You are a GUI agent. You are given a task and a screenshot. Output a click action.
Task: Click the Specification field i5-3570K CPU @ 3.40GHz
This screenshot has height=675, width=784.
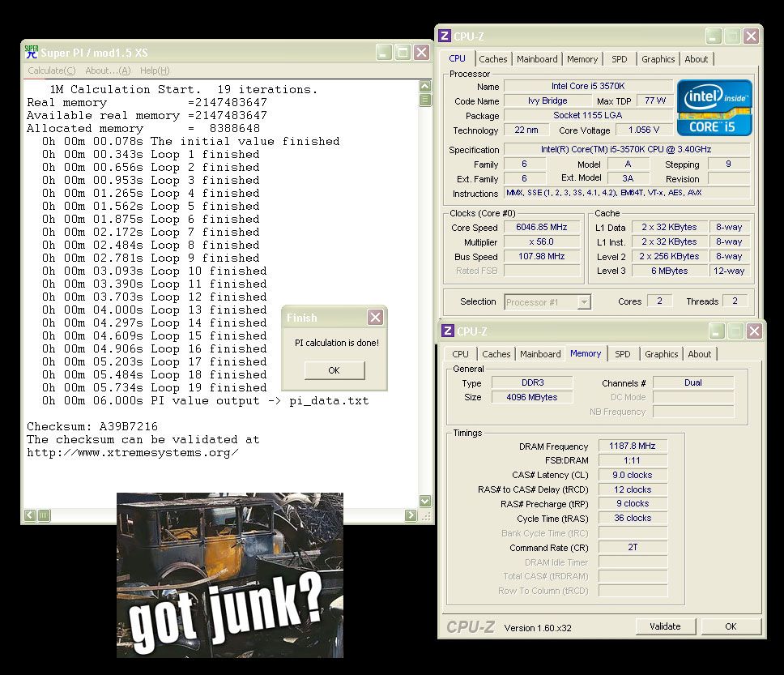(626, 149)
